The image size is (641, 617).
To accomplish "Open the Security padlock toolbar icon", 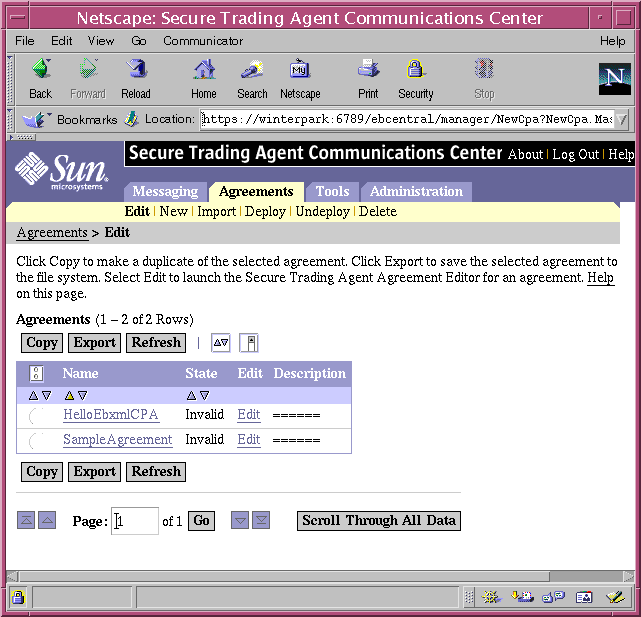I will 415,69.
